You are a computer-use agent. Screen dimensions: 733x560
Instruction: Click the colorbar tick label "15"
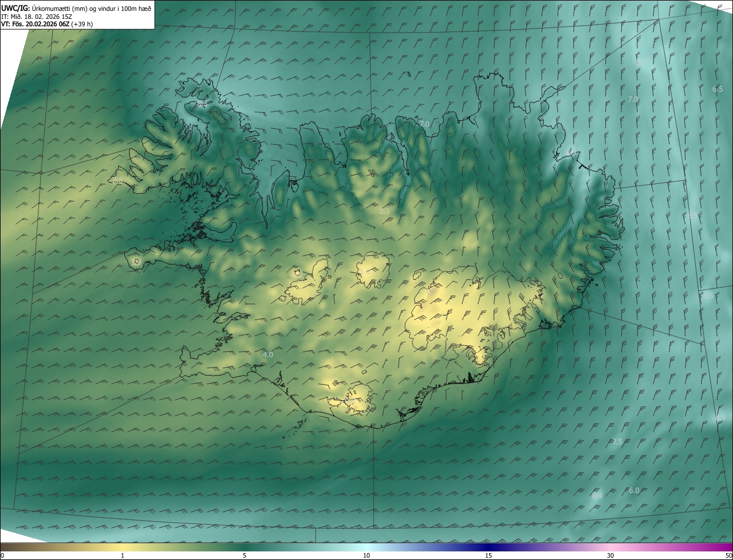[x=488, y=556]
